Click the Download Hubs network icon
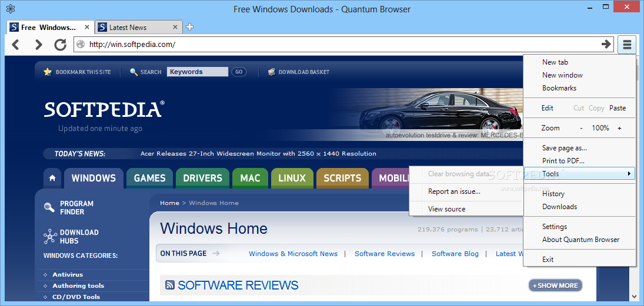This screenshot has width=644, height=306. pyautogui.click(x=49, y=236)
